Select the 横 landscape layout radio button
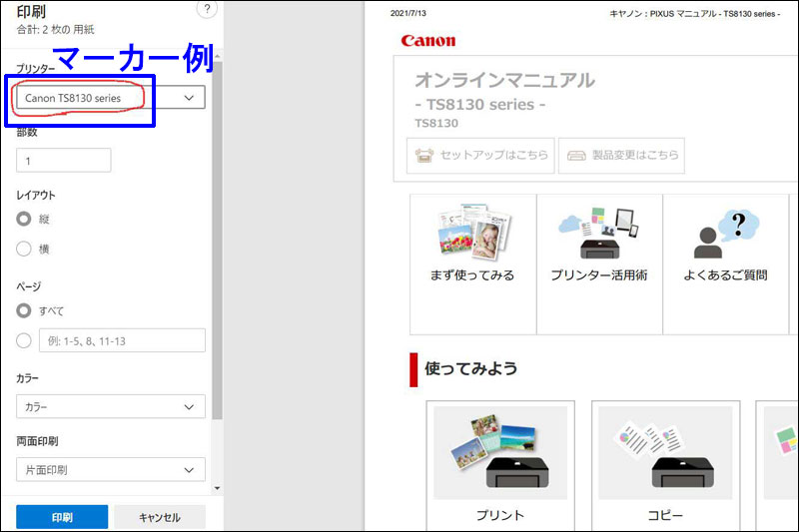The width and height of the screenshot is (799, 532). tap(24, 249)
